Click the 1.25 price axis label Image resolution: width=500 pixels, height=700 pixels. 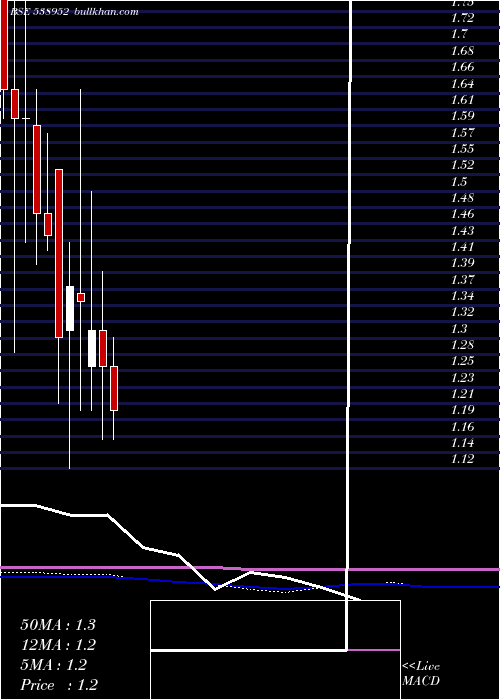pos(462,362)
